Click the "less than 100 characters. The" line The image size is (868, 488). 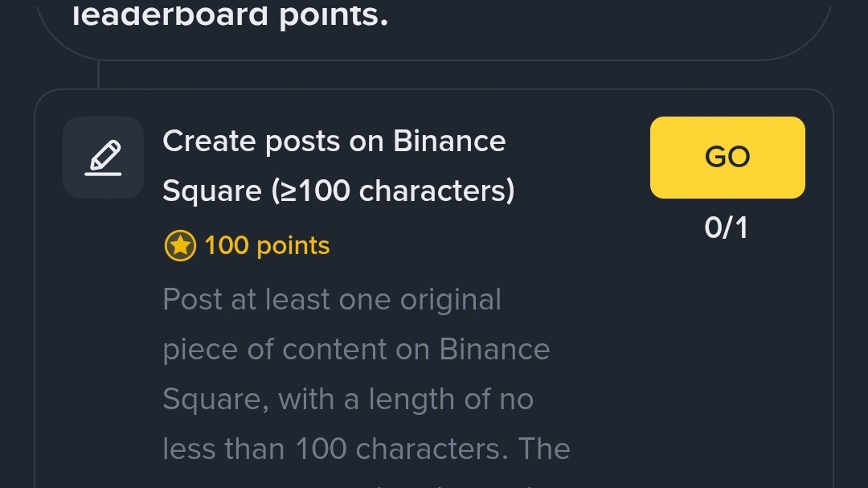tap(366, 449)
